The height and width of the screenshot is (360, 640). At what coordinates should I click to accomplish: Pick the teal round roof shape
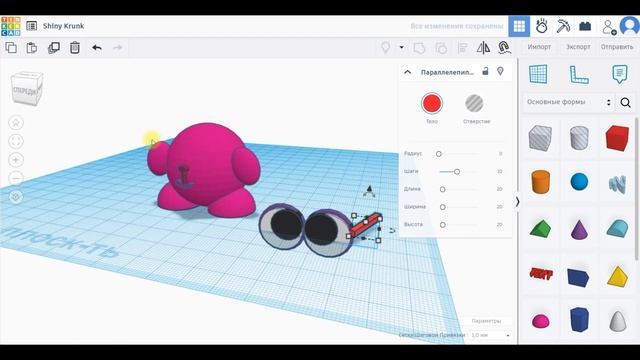point(617,229)
